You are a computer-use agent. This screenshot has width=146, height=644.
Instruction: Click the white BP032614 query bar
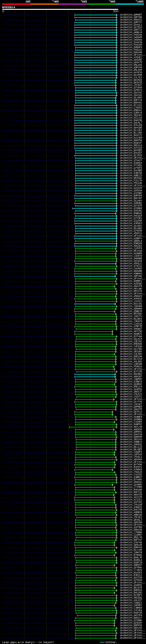coord(60,9)
